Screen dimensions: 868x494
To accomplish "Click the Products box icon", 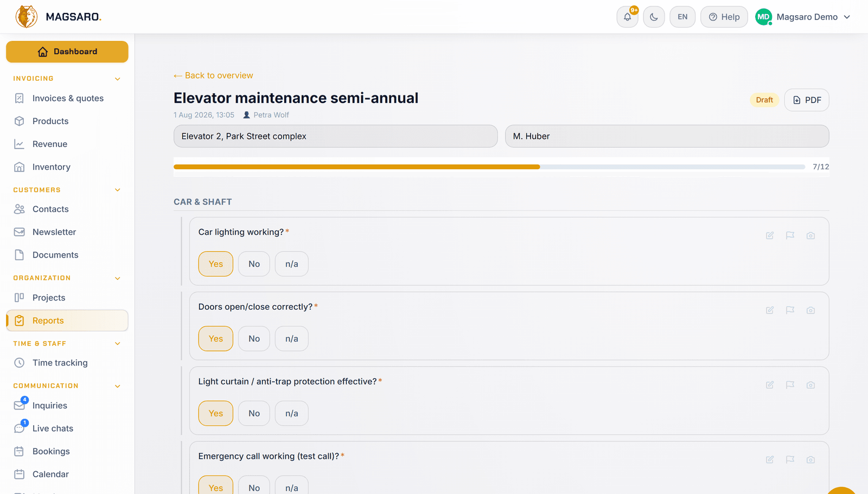I will pos(20,121).
